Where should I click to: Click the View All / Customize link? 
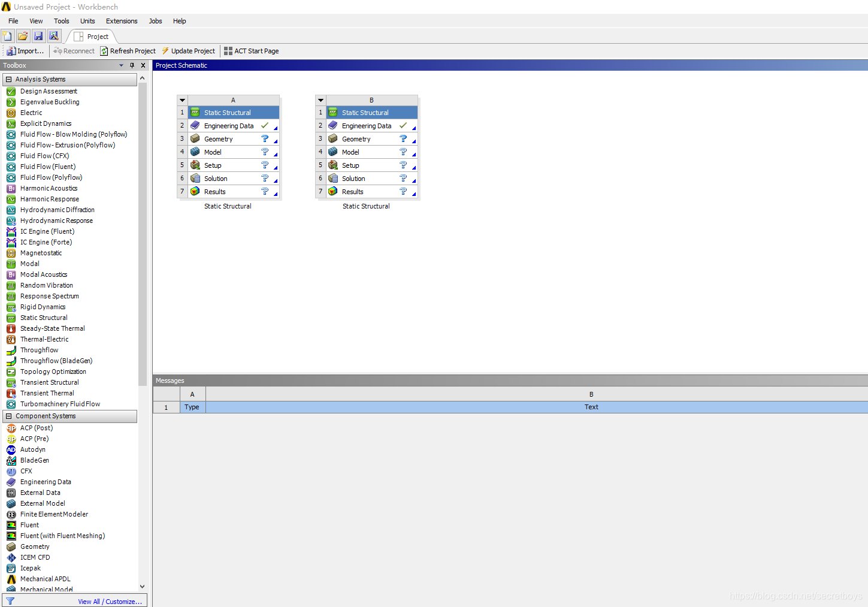[110, 602]
